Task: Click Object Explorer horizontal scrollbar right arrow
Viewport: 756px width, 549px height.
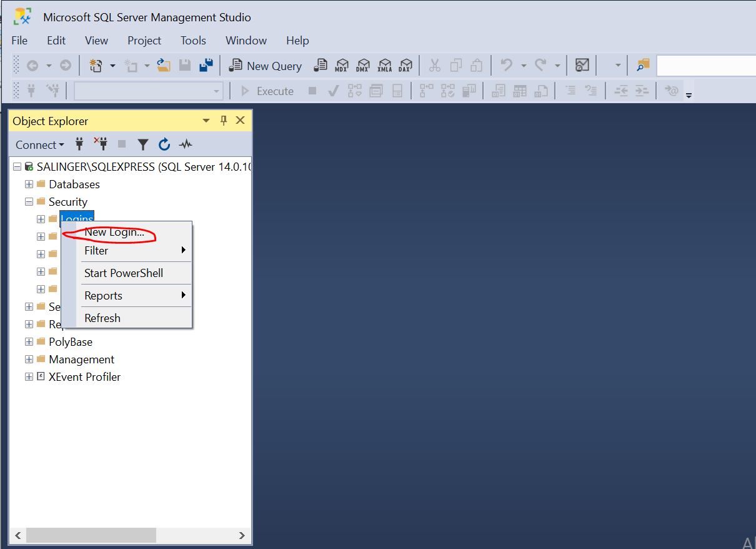Action: (242, 535)
